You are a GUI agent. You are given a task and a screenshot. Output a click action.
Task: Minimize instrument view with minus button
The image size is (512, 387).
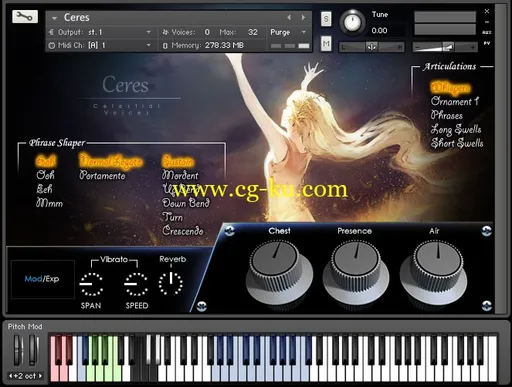(x=487, y=22)
